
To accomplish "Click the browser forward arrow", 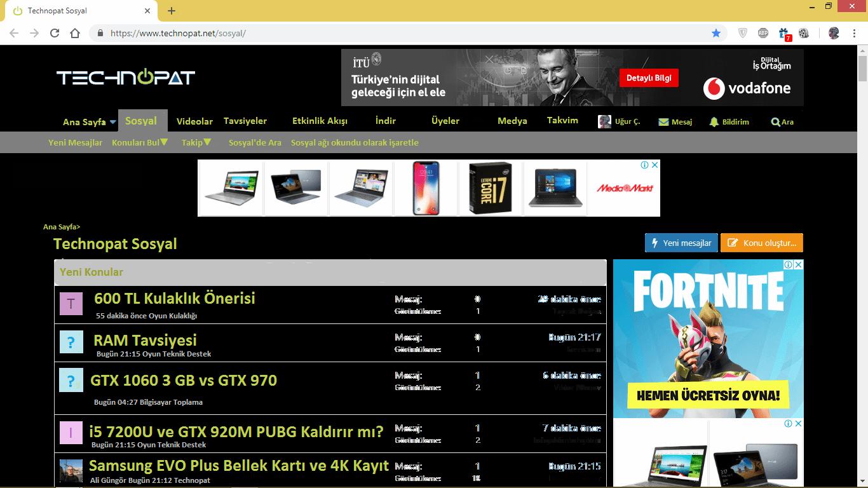I will tap(34, 33).
